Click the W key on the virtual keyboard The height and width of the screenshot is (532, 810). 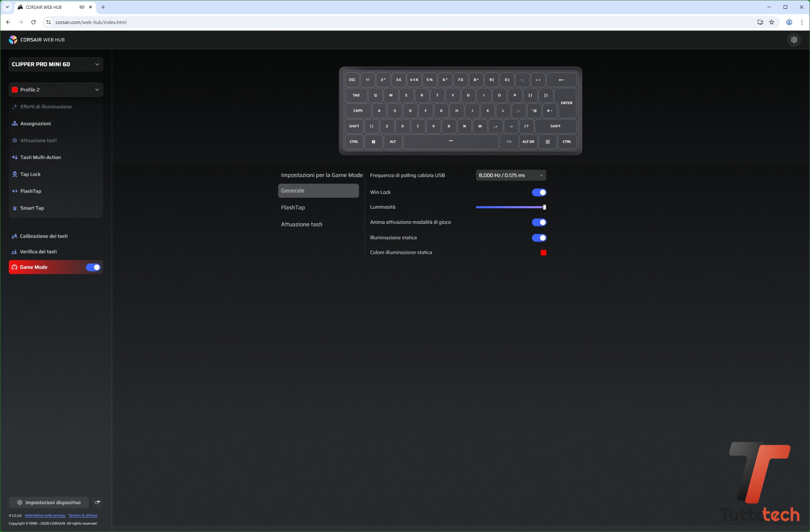(391, 95)
